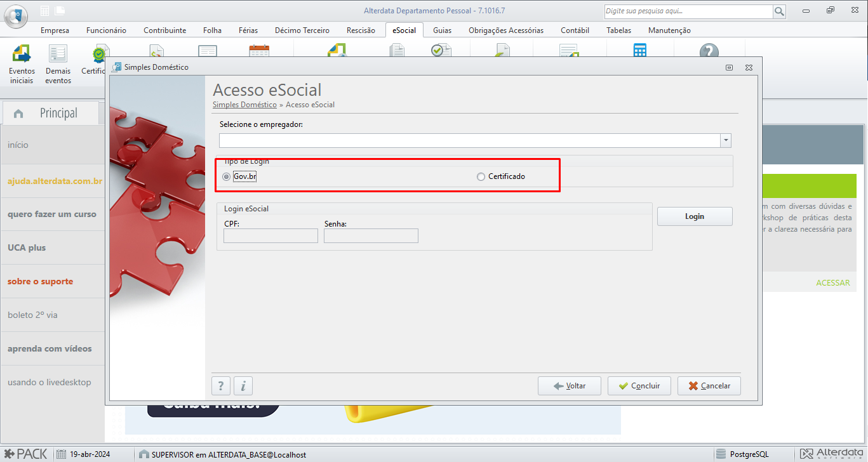Image resolution: width=868 pixels, height=462 pixels.
Task: Open the Contábil tab
Action: click(x=575, y=30)
